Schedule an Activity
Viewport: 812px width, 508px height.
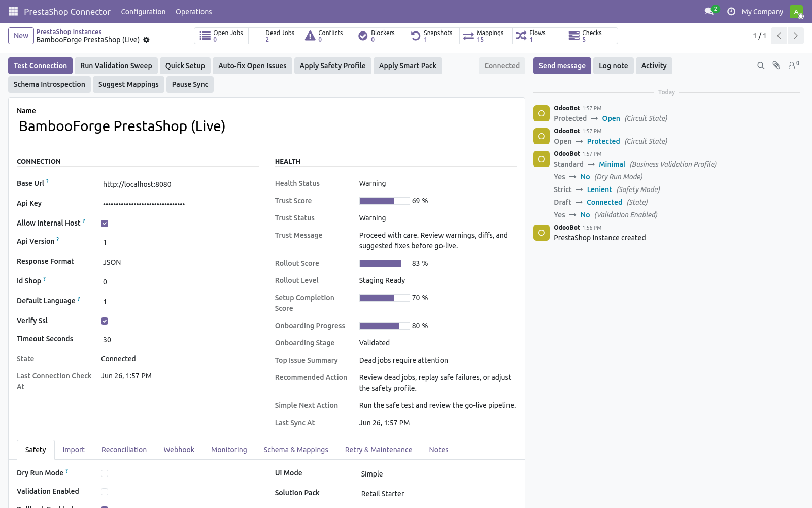click(x=654, y=66)
